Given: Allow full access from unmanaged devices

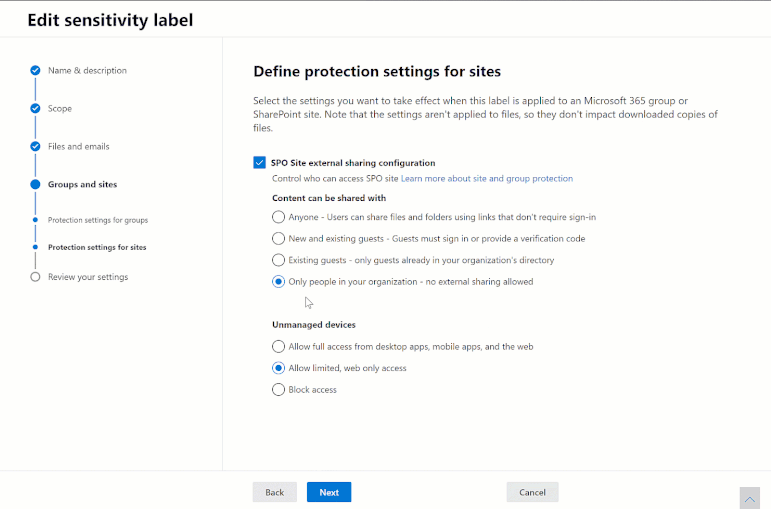Looking at the screenshot, I should click(278, 346).
